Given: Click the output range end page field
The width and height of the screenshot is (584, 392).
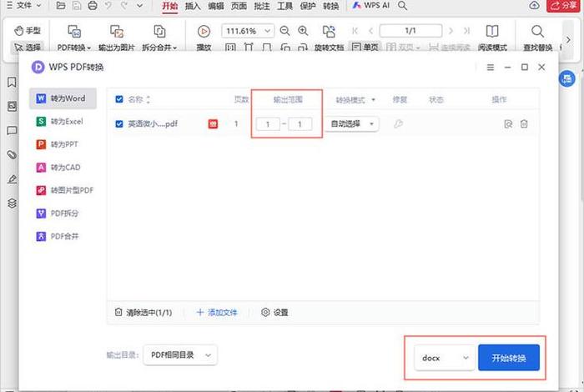Looking at the screenshot, I should [300, 124].
